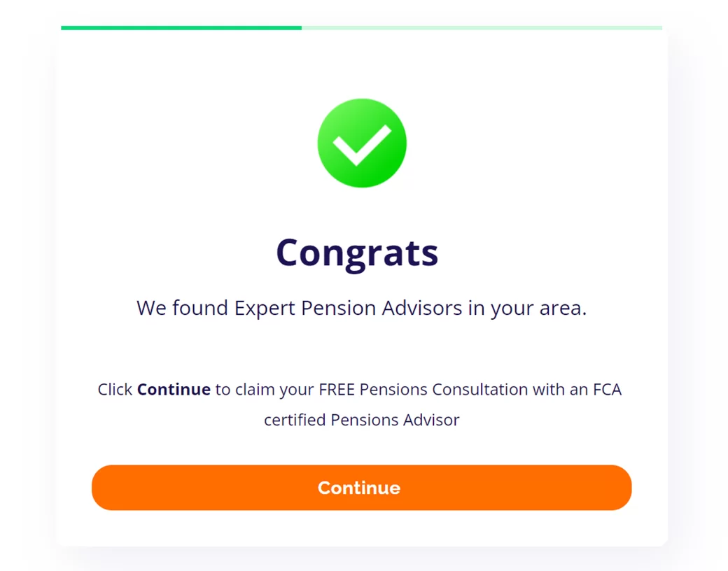The image size is (728, 571).
Task: Click the unfilled light progress bar segment
Action: [x=482, y=28]
